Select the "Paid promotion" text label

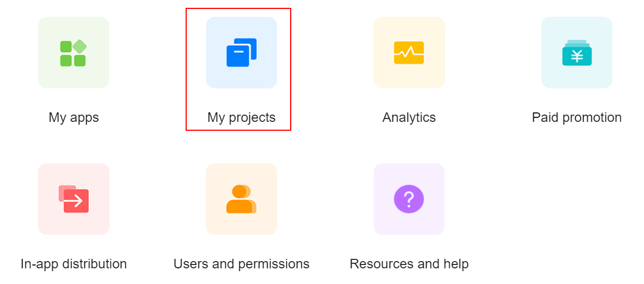click(x=576, y=117)
